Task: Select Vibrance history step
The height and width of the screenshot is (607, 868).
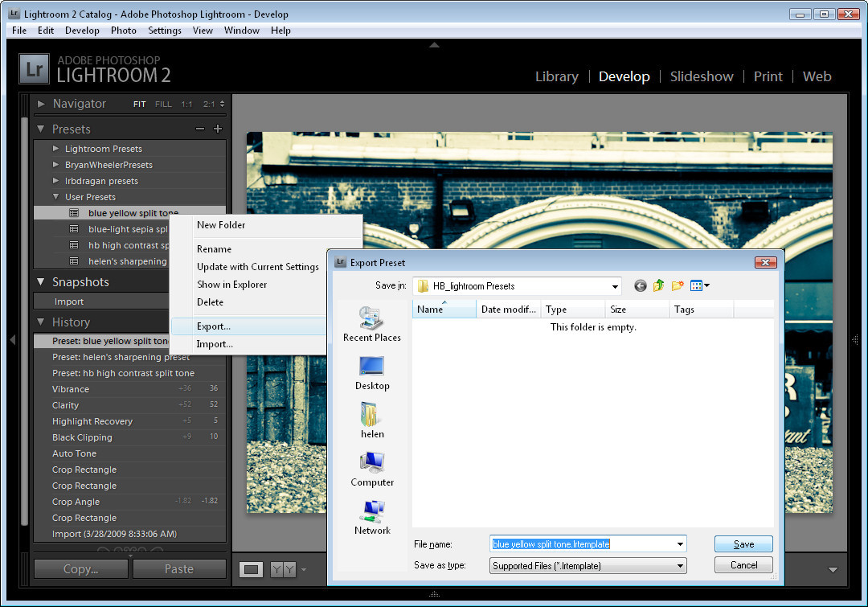Action: point(129,389)
